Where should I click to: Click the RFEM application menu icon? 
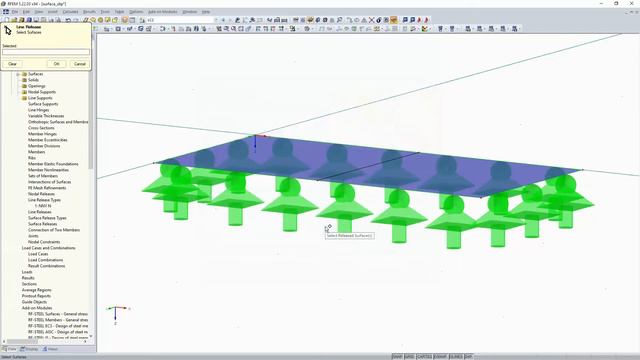coord(6,12)
